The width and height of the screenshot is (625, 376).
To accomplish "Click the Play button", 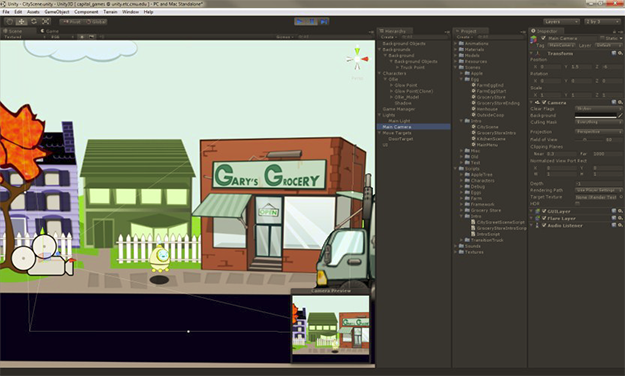I will point(300,22).
